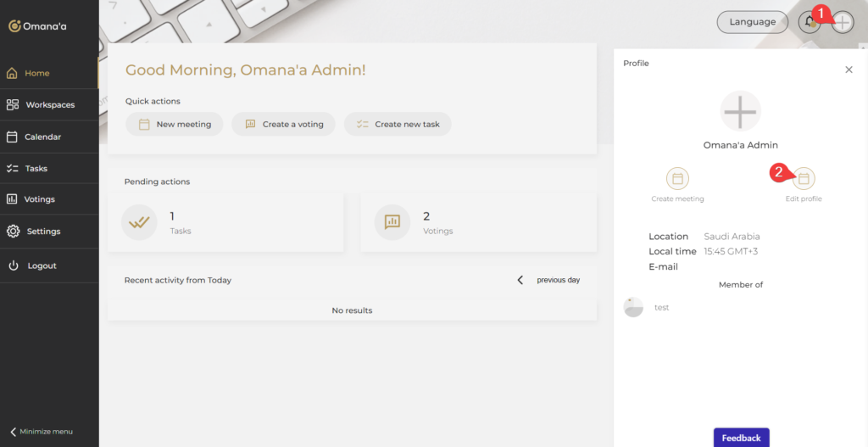Click the New meeting quick action
This screenshot has width=868, height=447.
coord(175,124)
